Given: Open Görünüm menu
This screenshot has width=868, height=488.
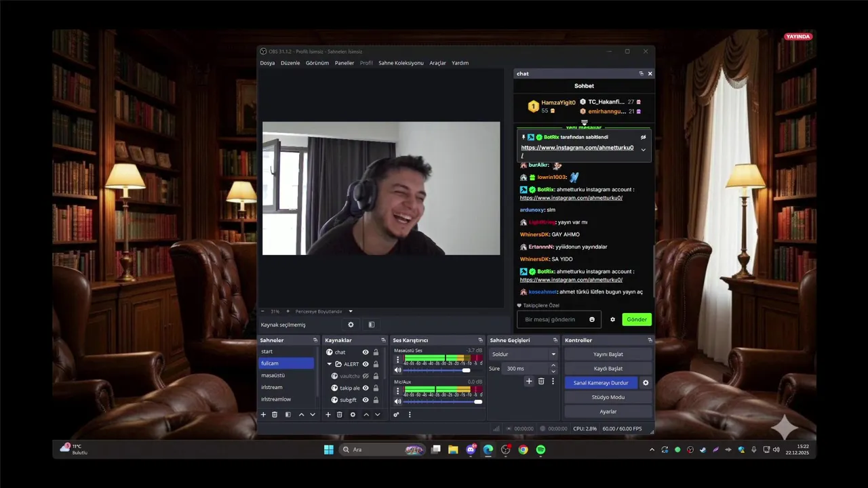Looking at the screenshot, I should pyautogui.click(x=317, y=63).
